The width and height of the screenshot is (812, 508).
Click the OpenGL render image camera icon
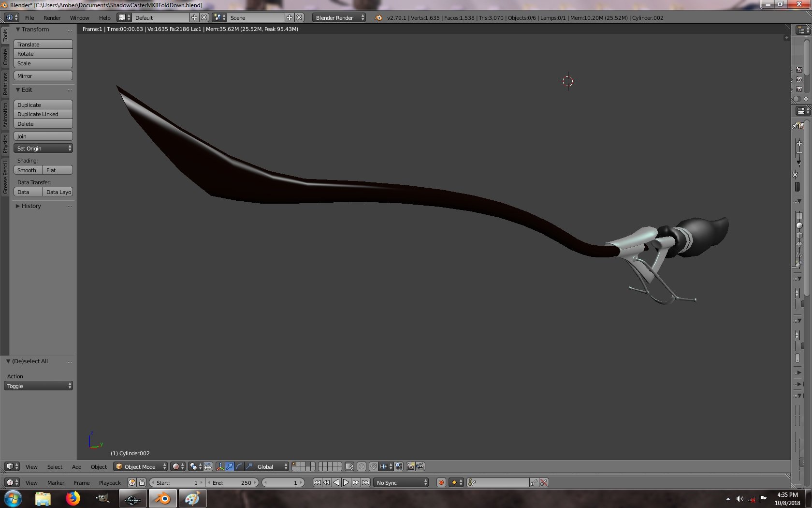click(410, 466)
